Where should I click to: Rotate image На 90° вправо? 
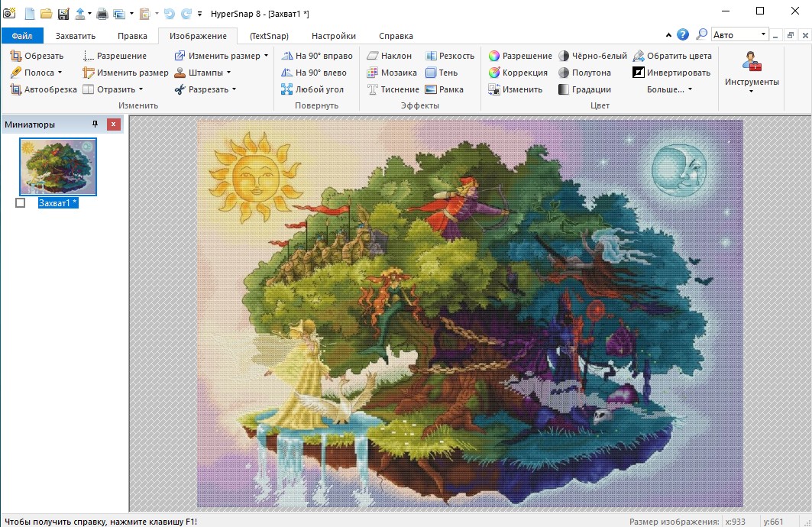coord(317,56)
